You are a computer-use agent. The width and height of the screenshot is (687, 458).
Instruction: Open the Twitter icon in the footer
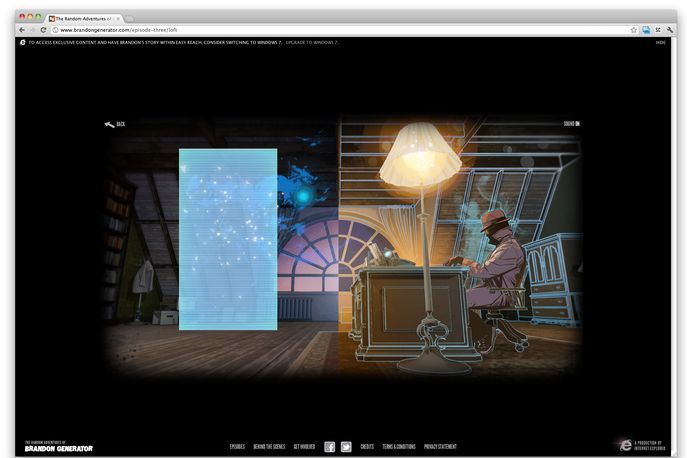coord(346,447)
